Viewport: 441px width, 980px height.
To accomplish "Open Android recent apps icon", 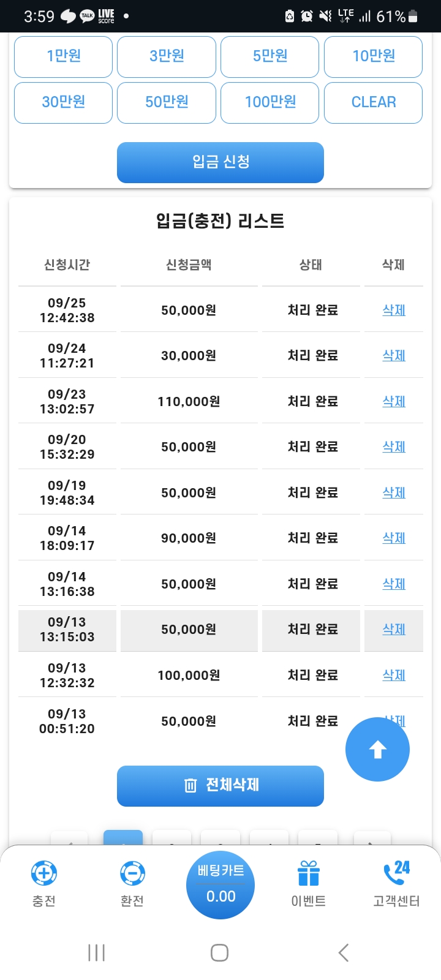I will 97,952.
